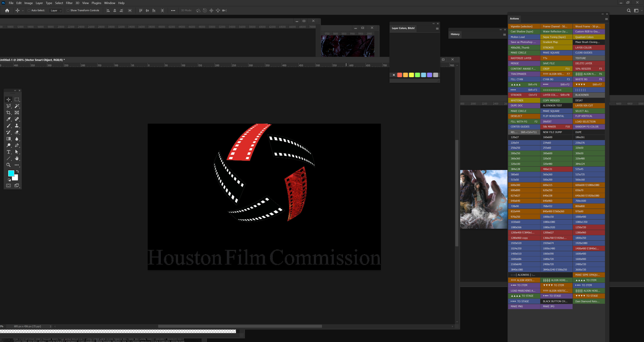The image size is (644, 342).
Task: Change screen mode icon in toolbox
Action: [x=17, y=186]
